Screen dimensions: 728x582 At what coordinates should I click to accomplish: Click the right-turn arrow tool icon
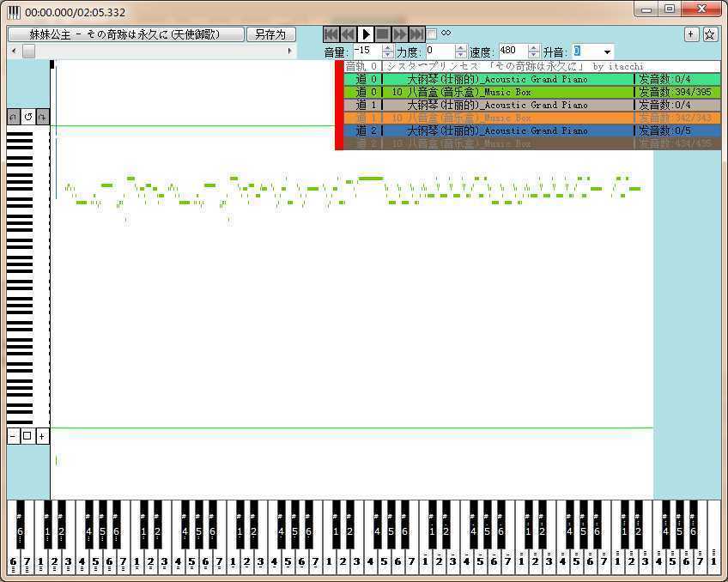click(x=42, y=117)
